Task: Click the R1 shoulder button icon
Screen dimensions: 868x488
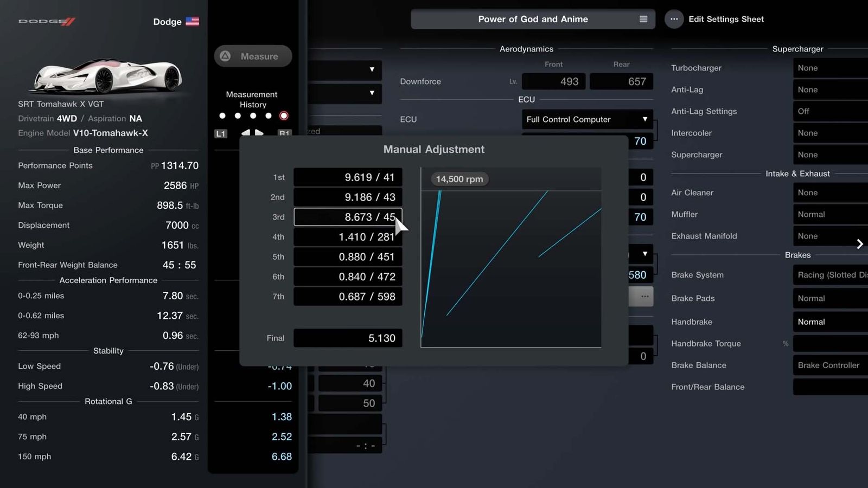Action: coord(284,133)
